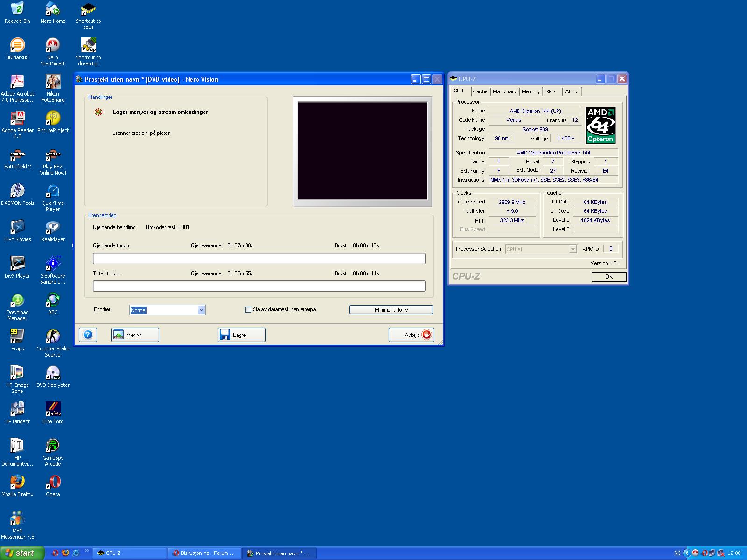Open QuickTime Player desktop icon
The width and height of the screenshot is (747, 560).
(53, 197)
